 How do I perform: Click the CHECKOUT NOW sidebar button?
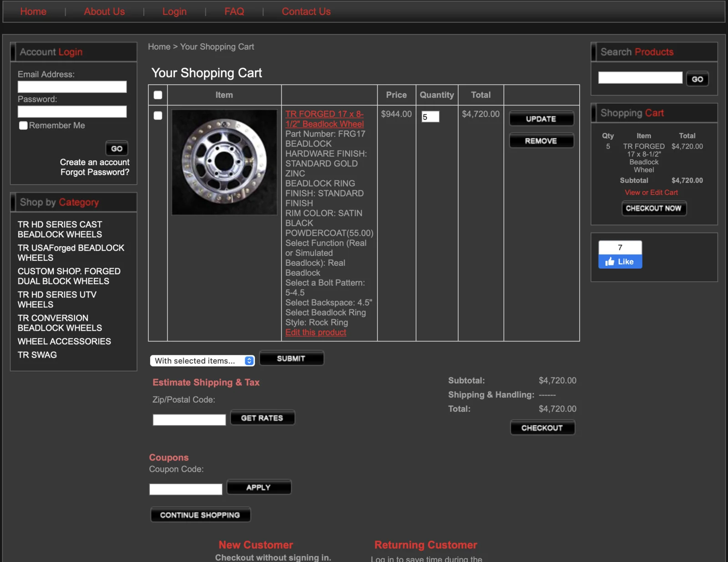point(654,208)
